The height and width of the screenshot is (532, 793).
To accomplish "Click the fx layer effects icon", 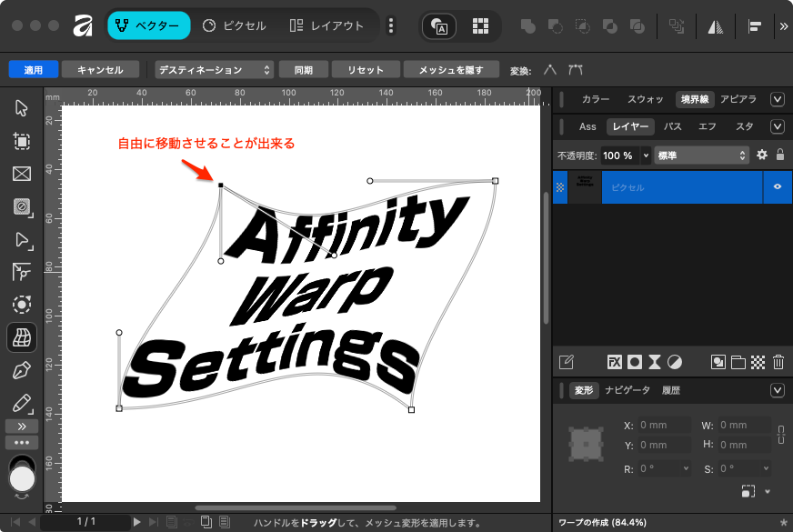I will tap(614, 362).
